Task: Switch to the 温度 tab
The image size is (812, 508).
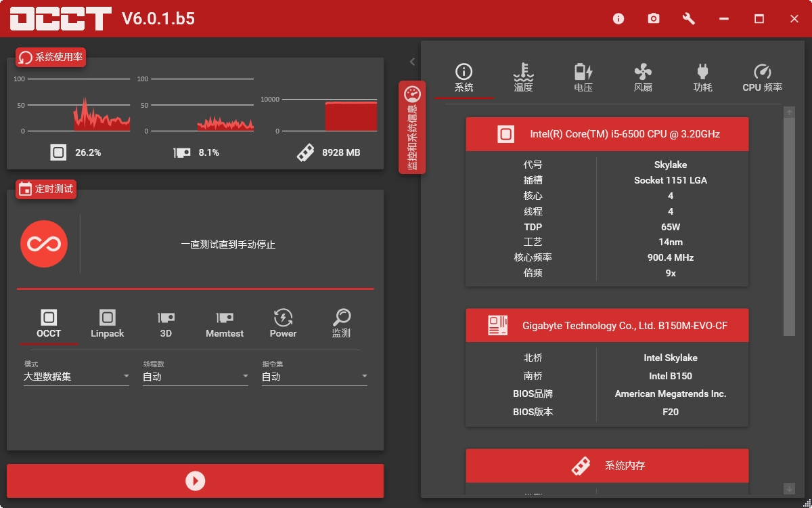Action: click(x=524, y=76)
